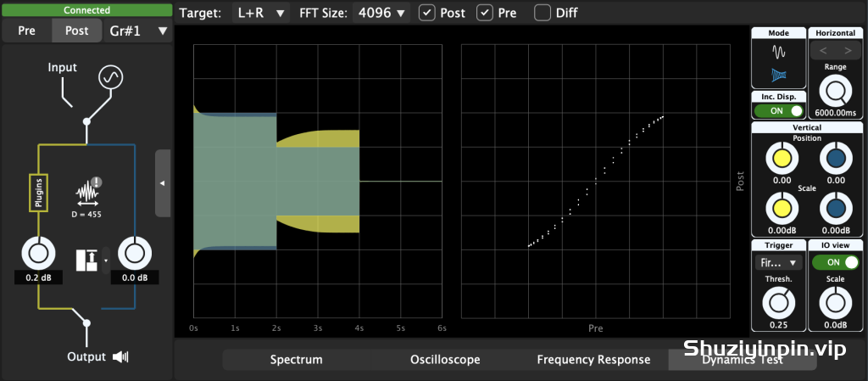Collapse the left routing panel
Screen dimensions: 868x381
[163, 183]
